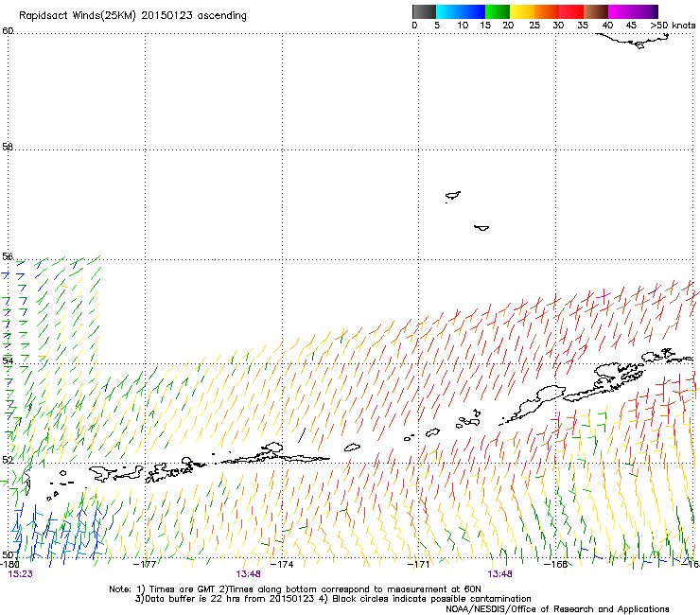Click the "45" legend scale label
700x615 pixels.
[631, 26]
